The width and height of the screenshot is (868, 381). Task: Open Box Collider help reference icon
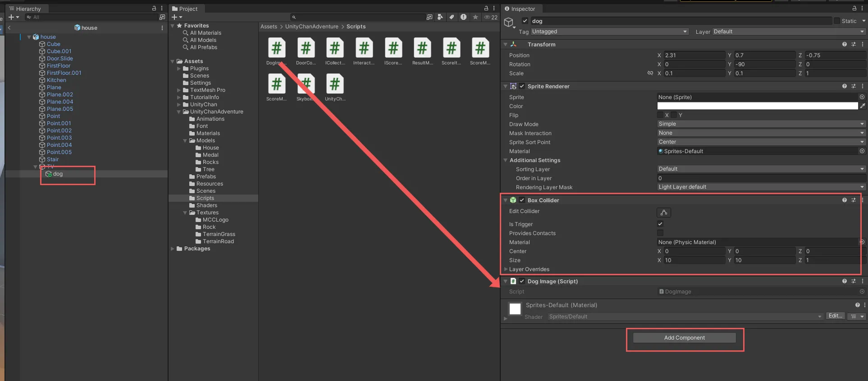tap(844, 200)
